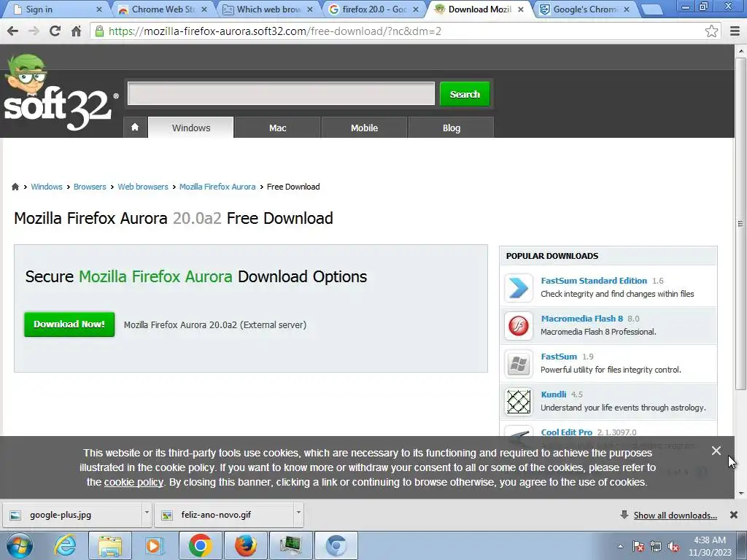Viewport: 747px width, 560px height.
Task: Click the Download Now! button
Action: click(x=69, y=324)
